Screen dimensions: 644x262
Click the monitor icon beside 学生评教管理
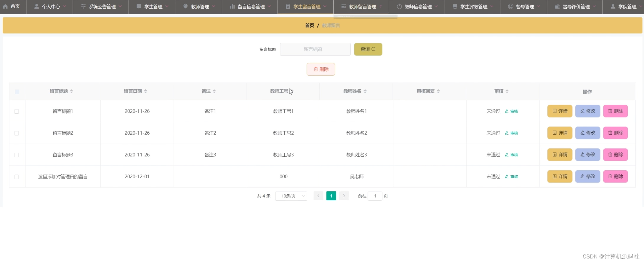(x=455, y=7)
